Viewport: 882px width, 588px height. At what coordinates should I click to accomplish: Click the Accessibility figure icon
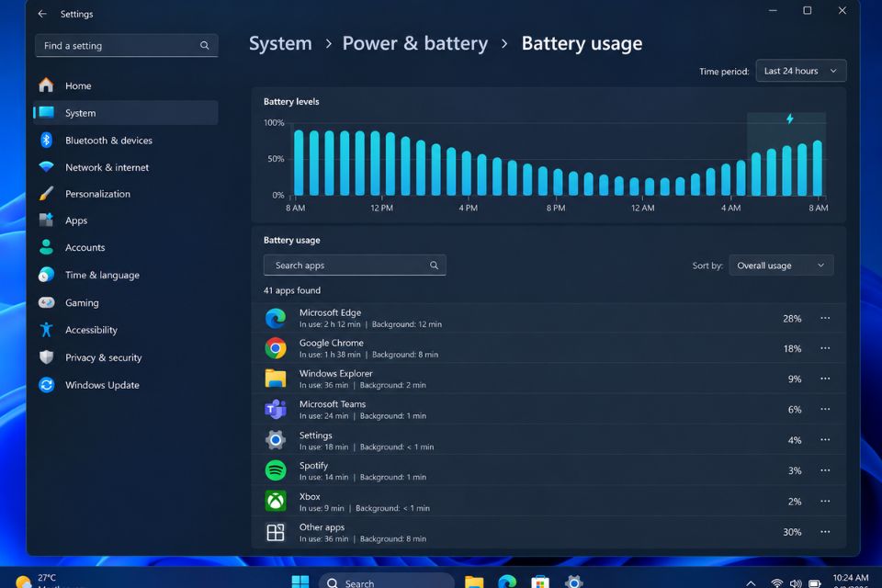pyautogui.click(x=46, y=330)
